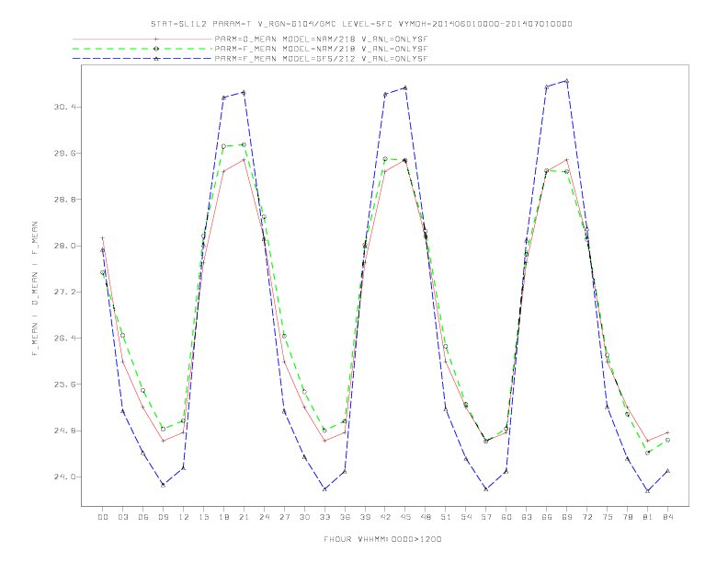Image resolution: width=728 pixels, height=563 pixels.
Task: Click the x-axis tick label 48
Action: [x=426, y=517]
